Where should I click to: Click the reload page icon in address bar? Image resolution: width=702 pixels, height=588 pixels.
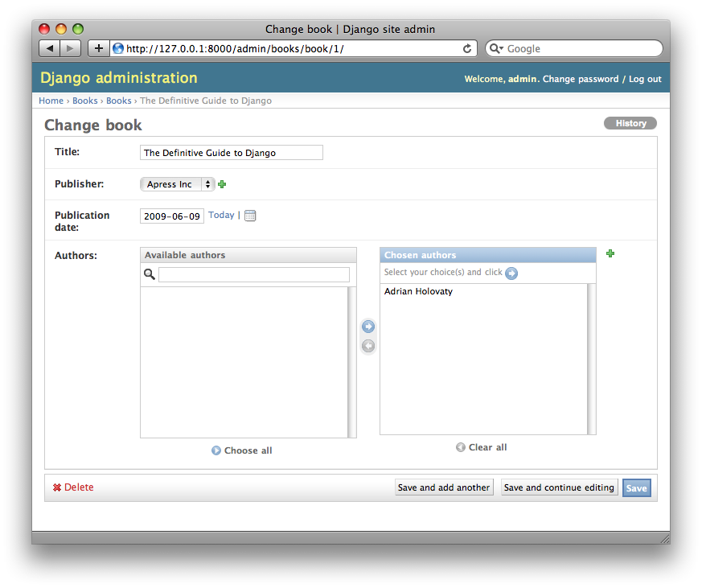click(467, 48)
